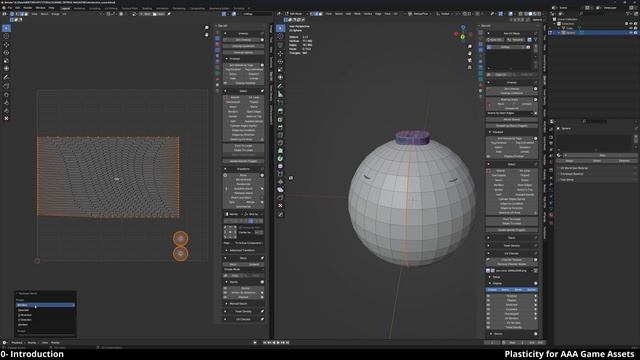Viewport: 640px width, 360px height.
Task: Select the Loop Cut tool
Action: click(x=280, y=135)
